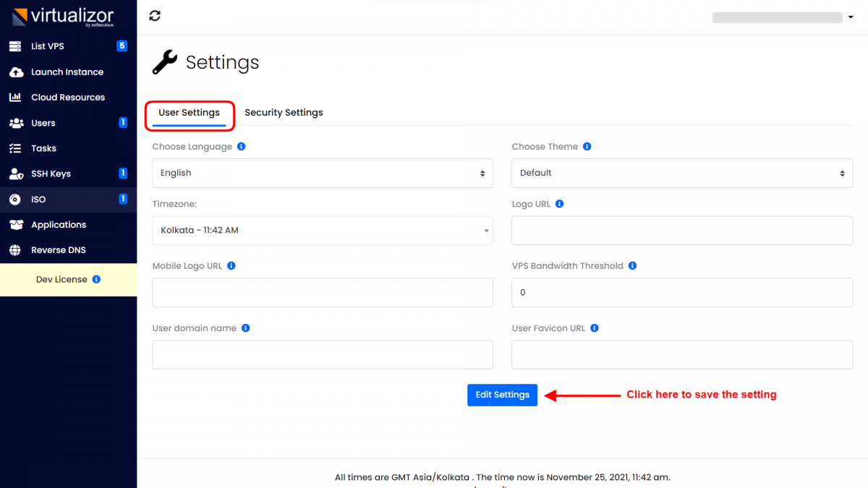This screenshot has width=868, height=488.
Task: Expand the Choose Theme selector
Action: [x=681, y=173]
